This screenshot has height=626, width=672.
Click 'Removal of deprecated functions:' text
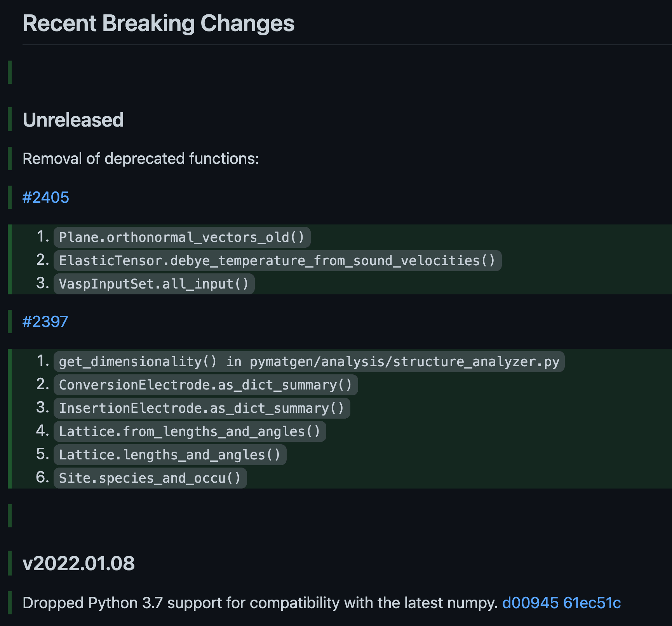point(141,158)
